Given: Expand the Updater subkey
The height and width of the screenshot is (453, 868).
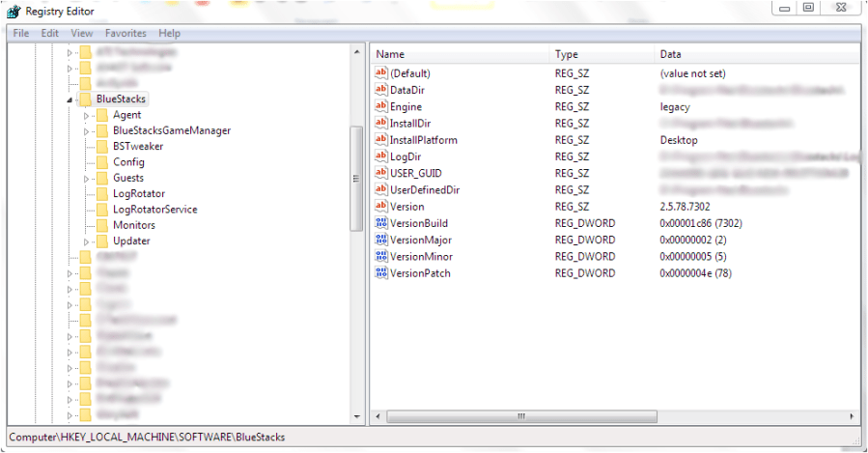Looking at the screenshot, I should 86,241.
